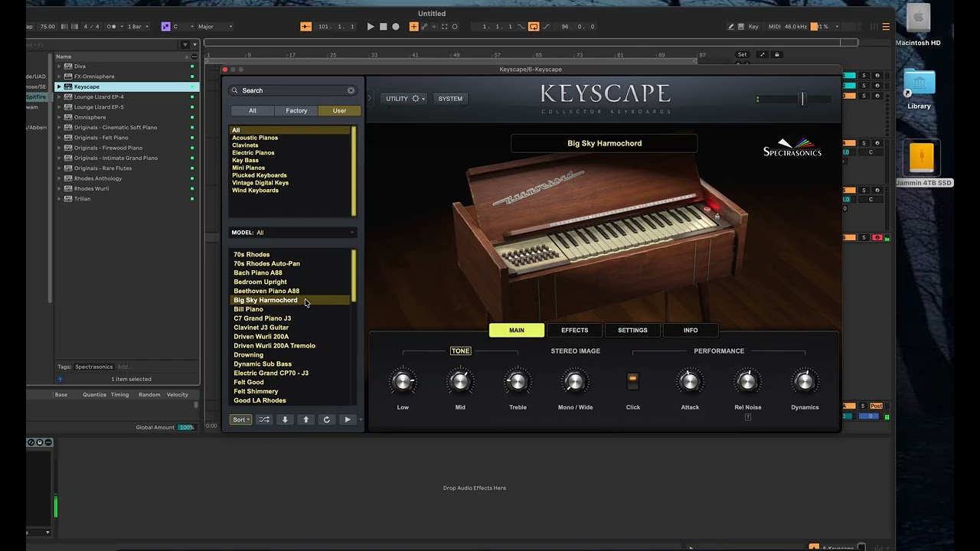This screenshot has width=980, height=551.
Task: Click the Diva device icon in browser
Action: 68,67
